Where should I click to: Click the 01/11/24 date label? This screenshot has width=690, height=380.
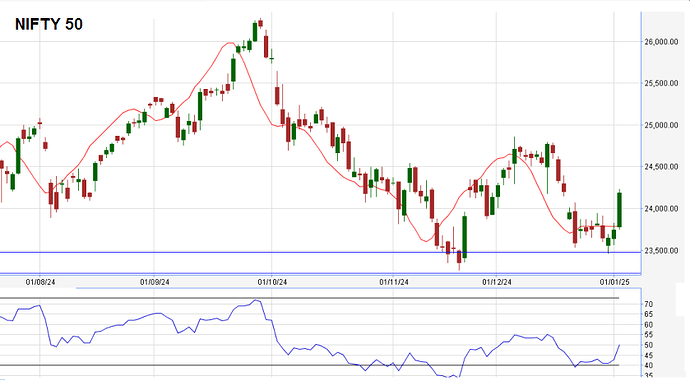tap(393, 282)
